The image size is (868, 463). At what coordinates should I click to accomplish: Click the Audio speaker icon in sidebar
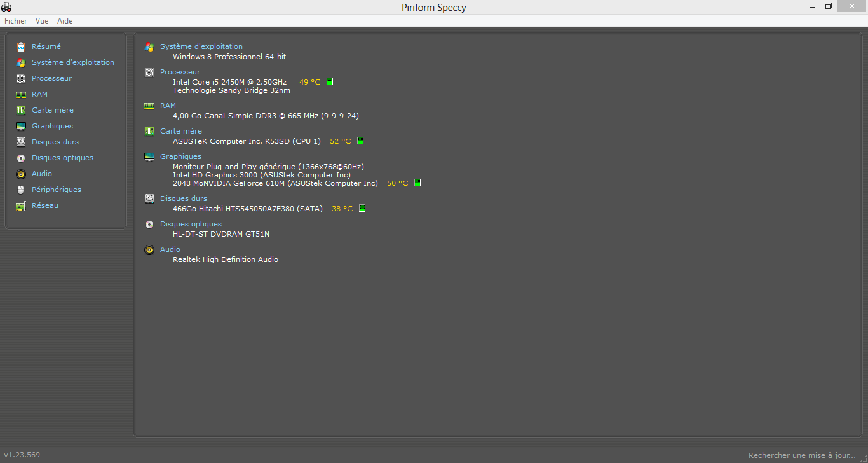[21, 174]
